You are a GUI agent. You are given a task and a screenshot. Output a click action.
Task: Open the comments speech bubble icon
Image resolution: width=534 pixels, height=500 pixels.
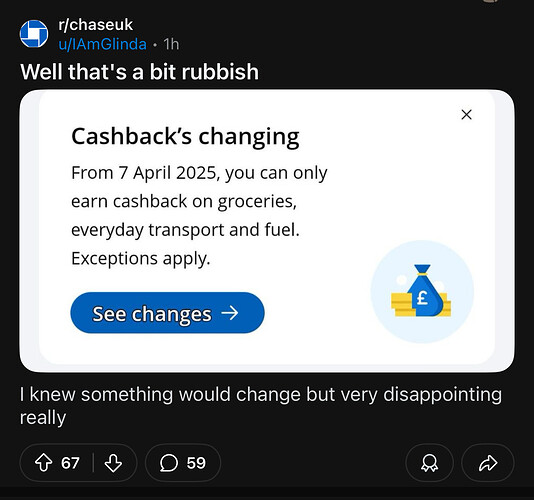[x=169, y=463]
